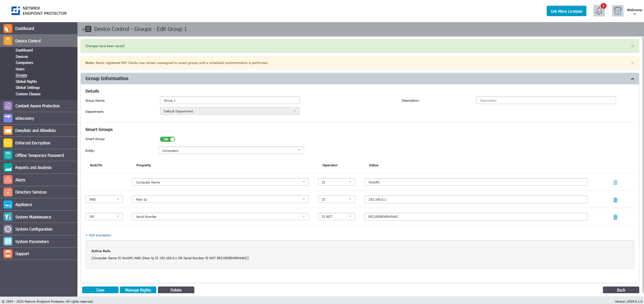The image size is (644, 304).
Task: Turn off the Smart Group toggle
Action: pos(167,139)
